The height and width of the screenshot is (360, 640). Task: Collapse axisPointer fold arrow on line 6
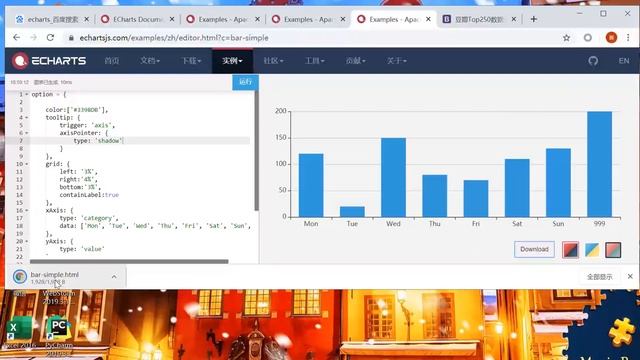[27, 133]
